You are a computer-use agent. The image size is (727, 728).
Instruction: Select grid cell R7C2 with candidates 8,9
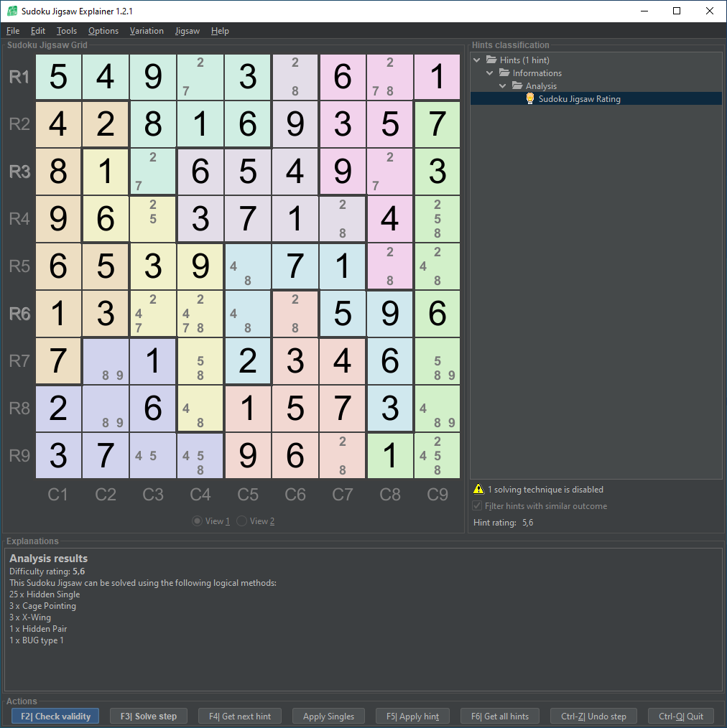point(106,360)
